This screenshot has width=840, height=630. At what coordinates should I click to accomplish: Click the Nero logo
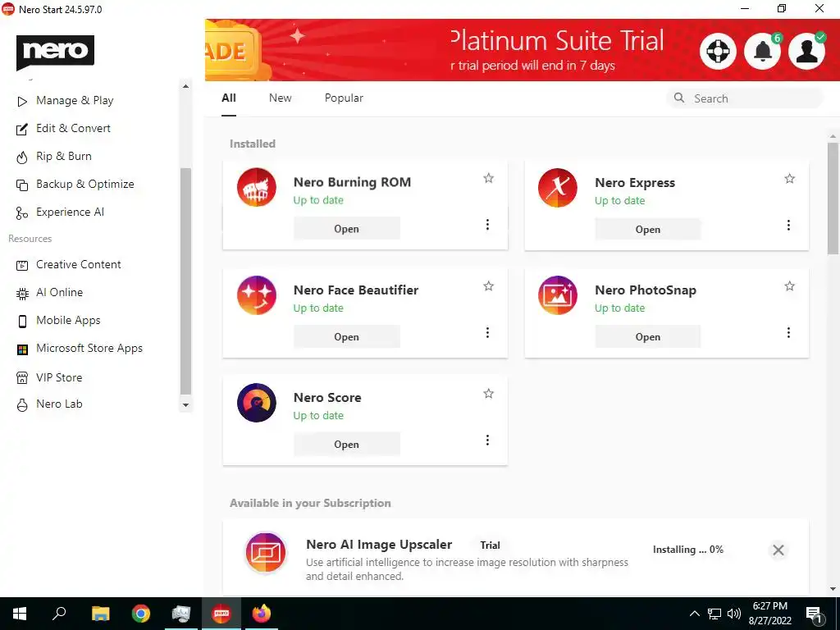[55, 52]
